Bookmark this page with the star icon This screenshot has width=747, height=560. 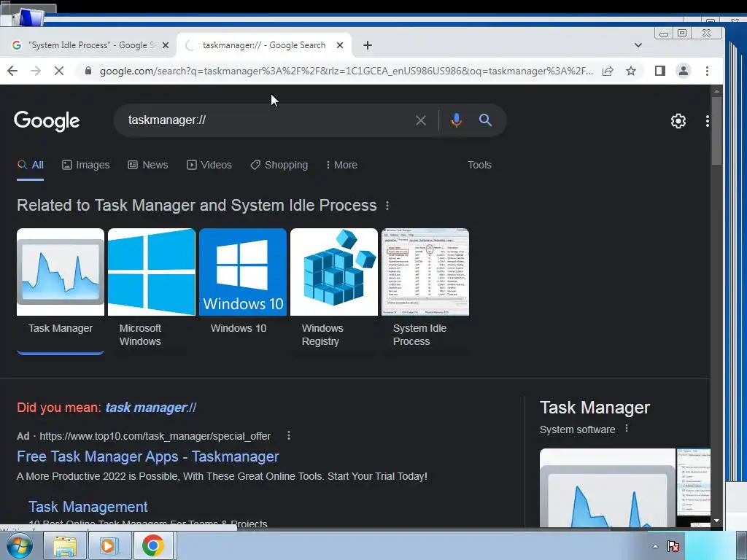tap(631, 71)
